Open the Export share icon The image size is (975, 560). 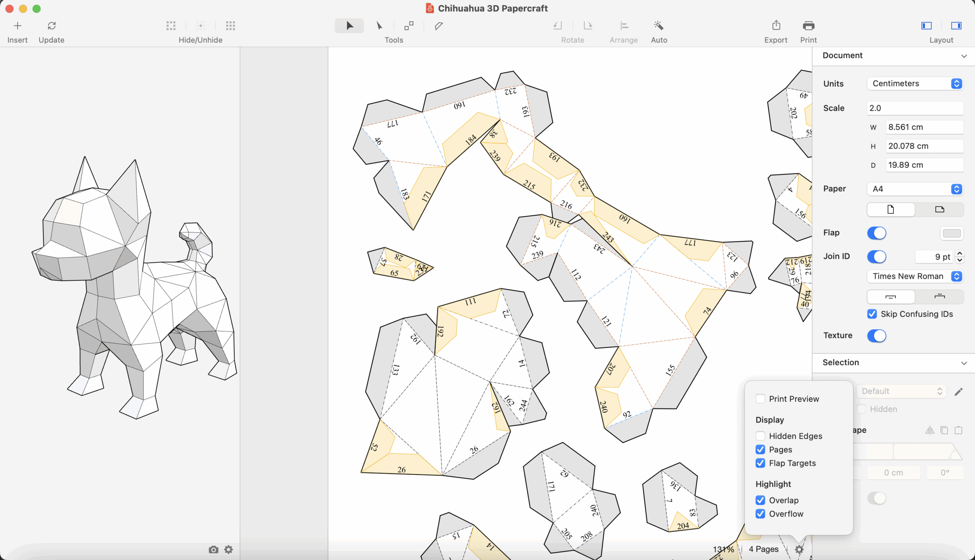(x=775, y=26)
